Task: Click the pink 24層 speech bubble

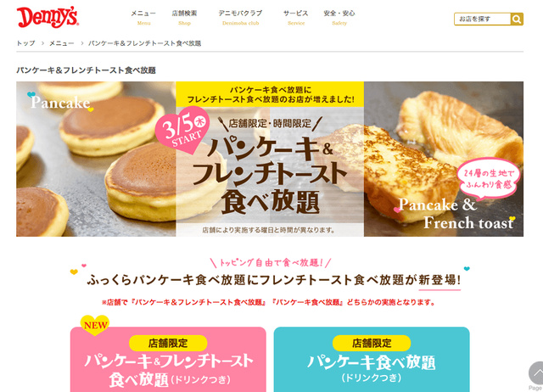Action: 489,179
